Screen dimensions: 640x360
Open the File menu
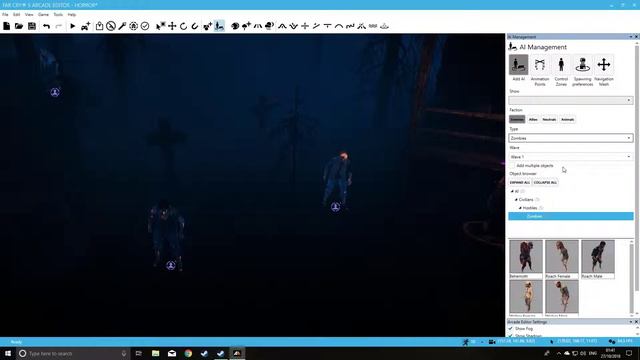[x=5, y=15]
